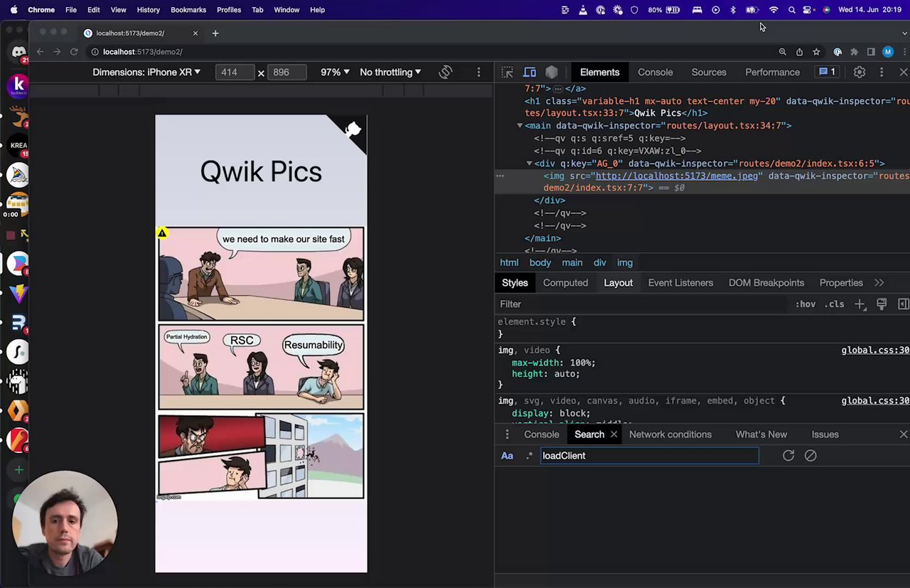Image resolution: width=910 pixels, height=588 pixels.
Task: Click the loadClient search input field
Action: tap(649, 456)
